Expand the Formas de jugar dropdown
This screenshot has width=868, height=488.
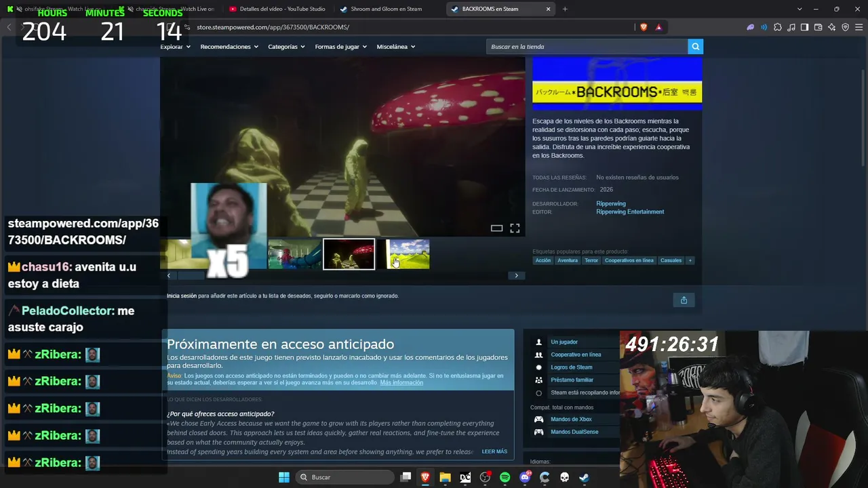pyautogui.click(x=340, y=47)
